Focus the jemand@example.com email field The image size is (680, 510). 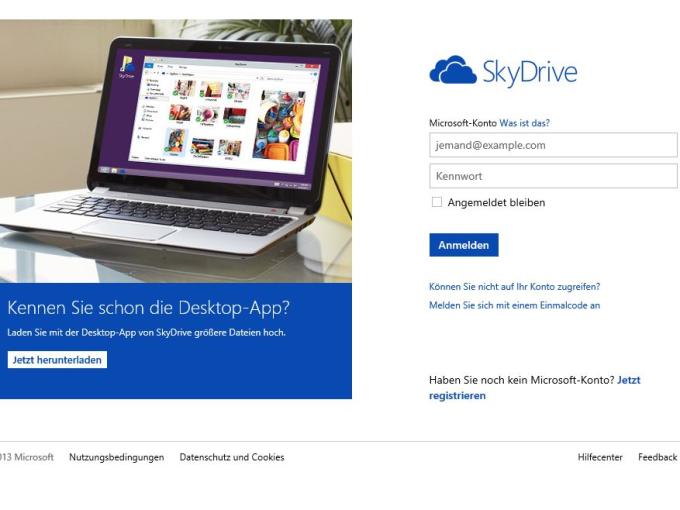tap(553, 145)
